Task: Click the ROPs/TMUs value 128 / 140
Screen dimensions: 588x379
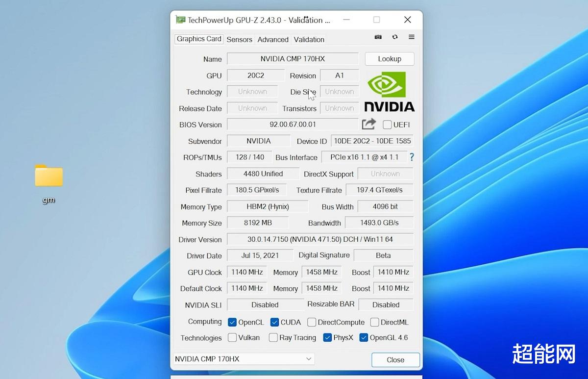Action: 249,157
